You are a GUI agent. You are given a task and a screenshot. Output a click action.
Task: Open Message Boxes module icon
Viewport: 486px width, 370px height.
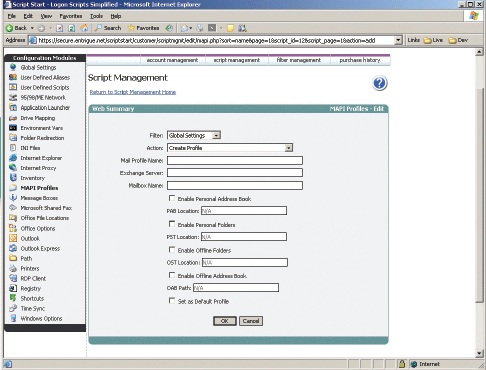[13, 198]
